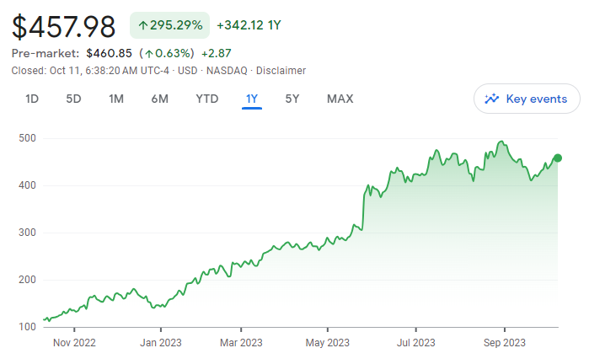
Task: View the 5Y price chart
Action: 292,99
